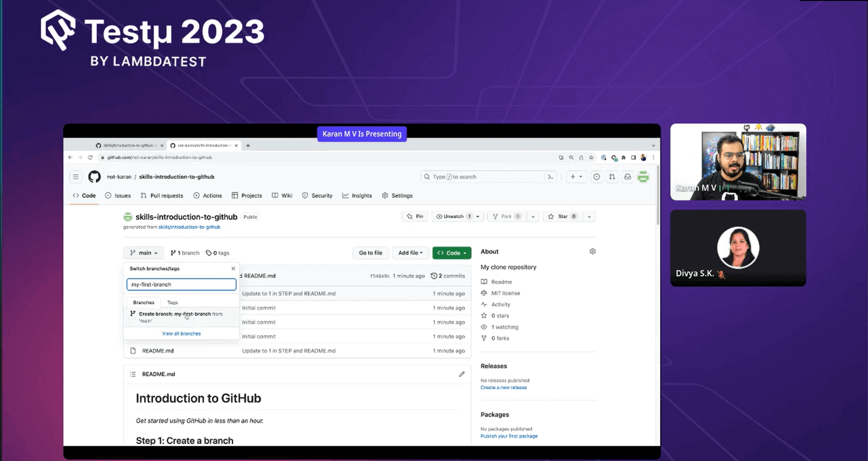Switch to the Issues tab
The width and height of the screenshot is (868, 461).
(x=118, y=196)
